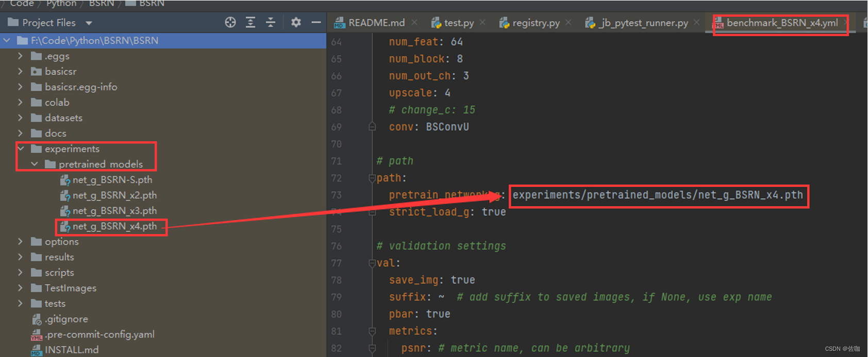
Task: Click the Collapse All icon in project panel
Action: 271,22
